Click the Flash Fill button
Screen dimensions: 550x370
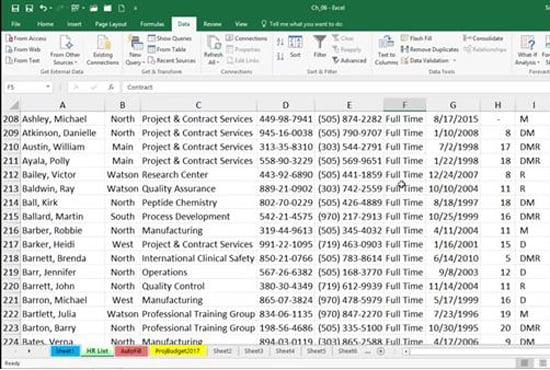click(416, 38)
